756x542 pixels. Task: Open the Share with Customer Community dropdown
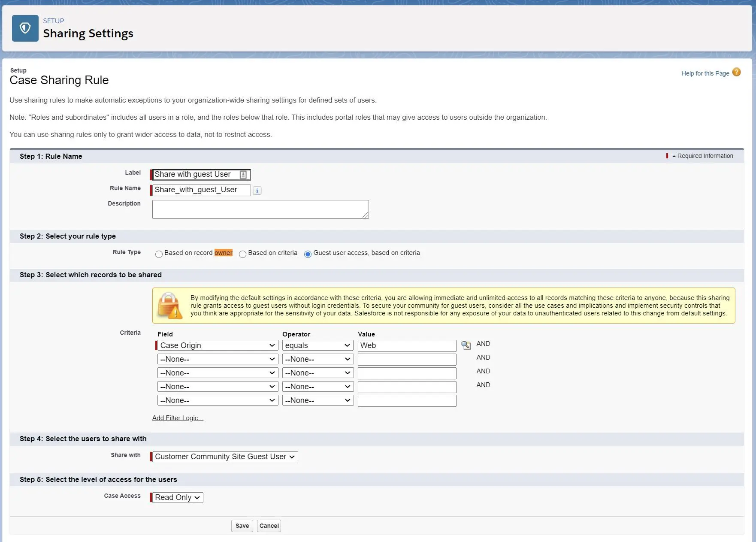225,457
